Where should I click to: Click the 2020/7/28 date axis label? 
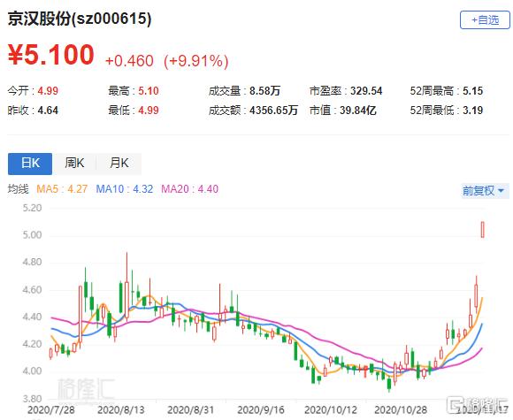click(x=51, y=409)
